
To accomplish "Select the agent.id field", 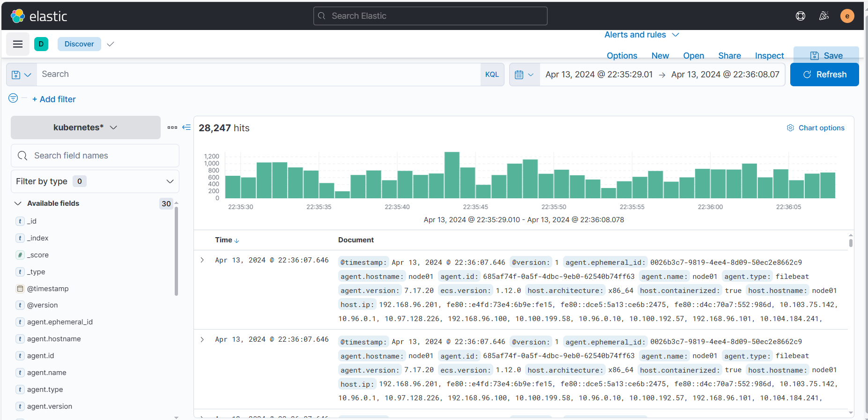I will (40, 356).
